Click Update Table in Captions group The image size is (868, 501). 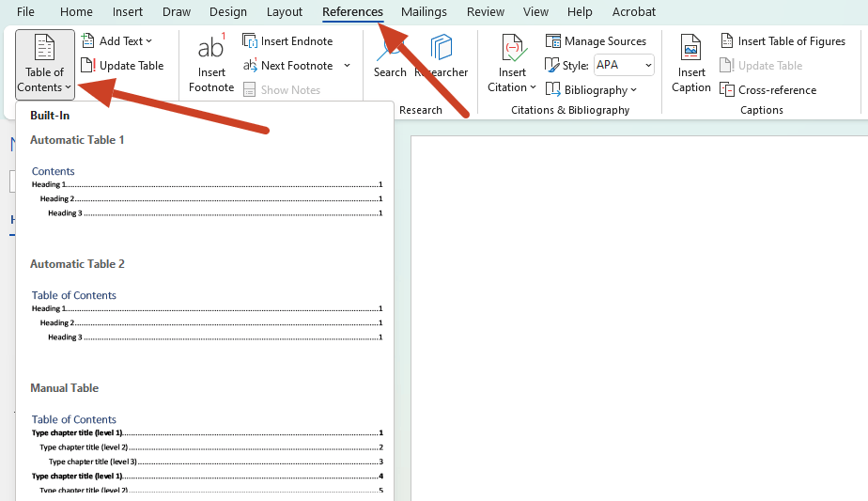(x=761, y=66)
